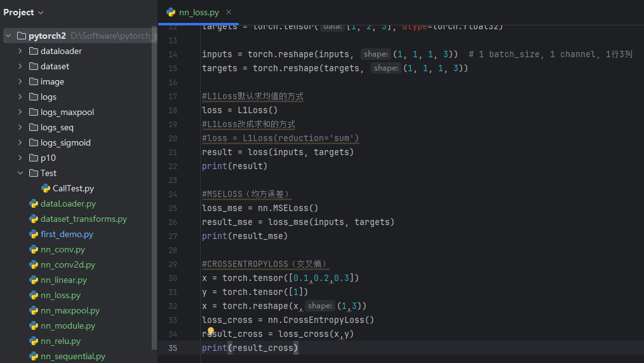This screenshot has height=363, width=644.
Task: Click commented '#loss = L1Loss(reduction='sum')' line
Action: click(281, 138)
